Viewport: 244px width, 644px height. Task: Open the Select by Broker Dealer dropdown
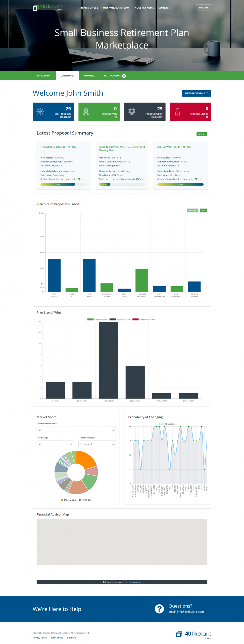pos(76,430)
